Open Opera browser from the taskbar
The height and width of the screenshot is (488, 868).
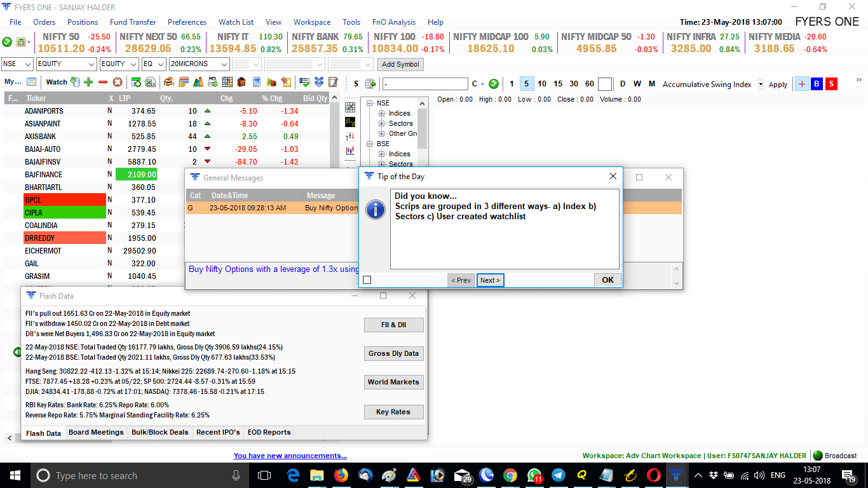coord(653,475)
